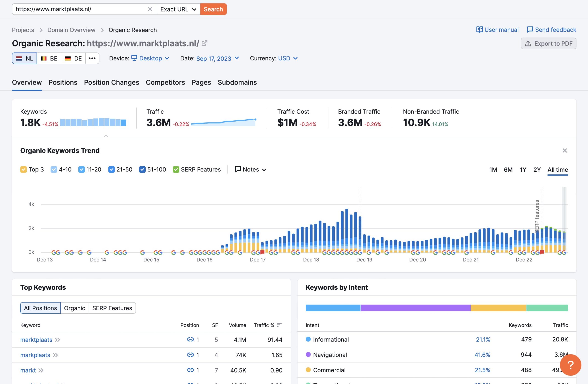Open the marktplaats.nl external link icon
This screenshot has width=588, height=384.
pos(204,43)
